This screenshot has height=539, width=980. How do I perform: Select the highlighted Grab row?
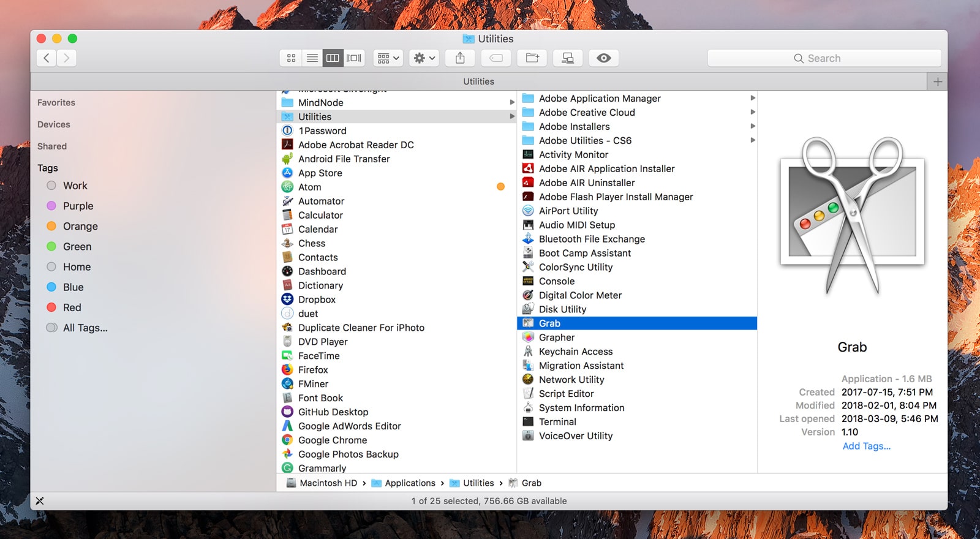pos(637,323)
